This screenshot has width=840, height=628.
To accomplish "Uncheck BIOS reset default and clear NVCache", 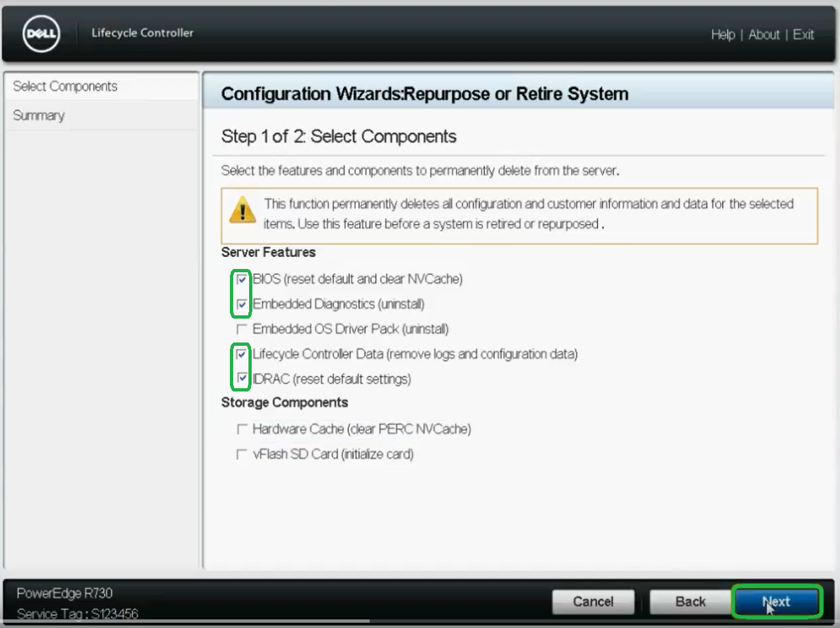I will click(241, 279).
